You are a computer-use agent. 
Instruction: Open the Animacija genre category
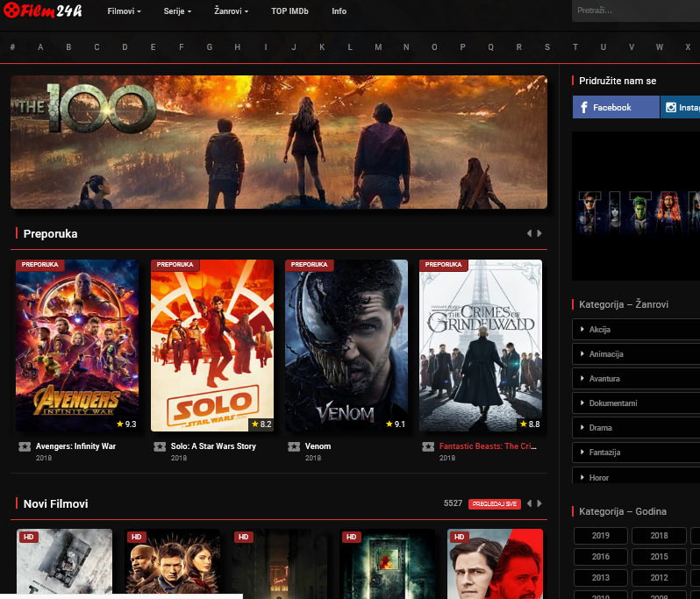(x=636, y=354)
